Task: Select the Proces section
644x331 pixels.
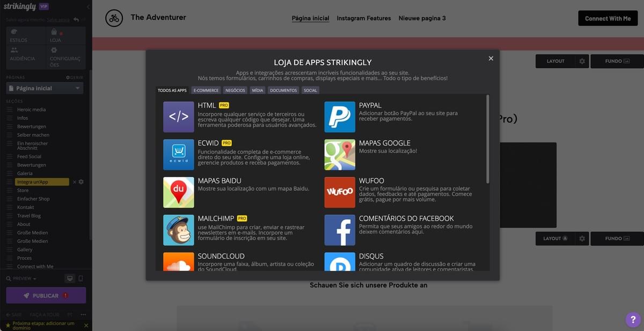Action: (25, 258)
